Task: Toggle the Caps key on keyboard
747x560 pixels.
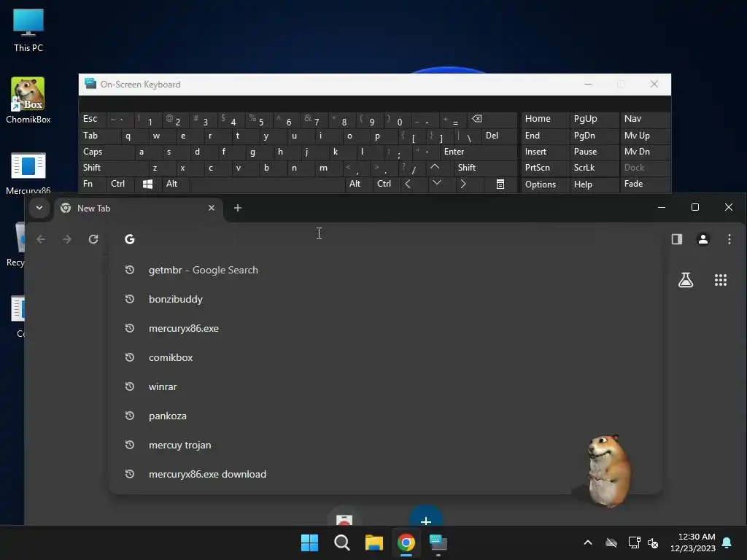Action: pyautogui.click(x=106, y=152)
